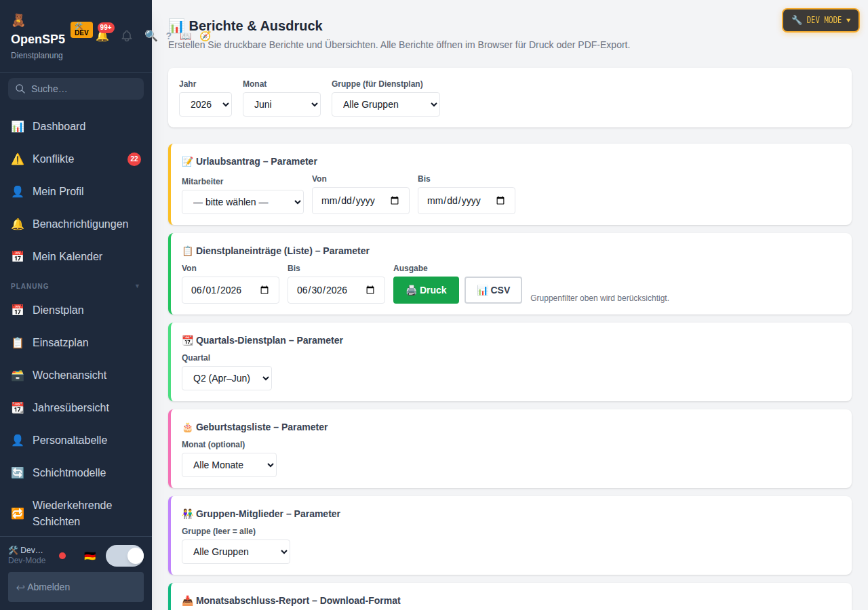Click the compass icon in header
The width and height of the screenshot is (868, 610).
point(205,36)
